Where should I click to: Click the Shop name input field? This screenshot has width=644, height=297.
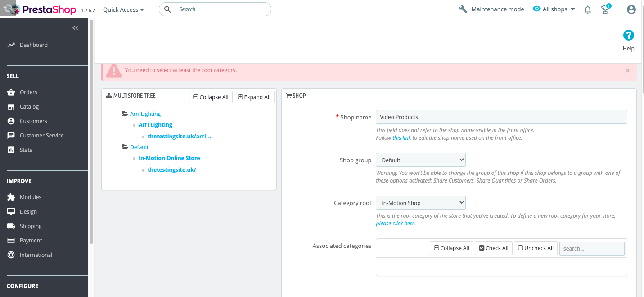(501, 117)
